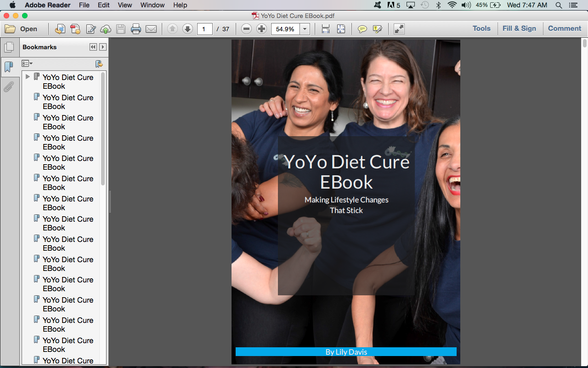This screenshot has width=588, height=368.
Task: Enter Read Mode with the expand-arrows icon
Action: click(x=399, y=29)
